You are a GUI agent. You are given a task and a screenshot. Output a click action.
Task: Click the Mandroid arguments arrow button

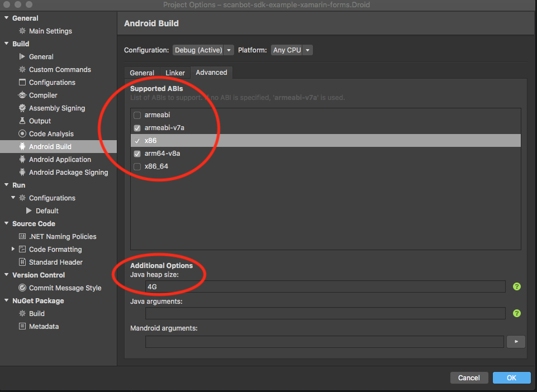click(x=515, y=341)
